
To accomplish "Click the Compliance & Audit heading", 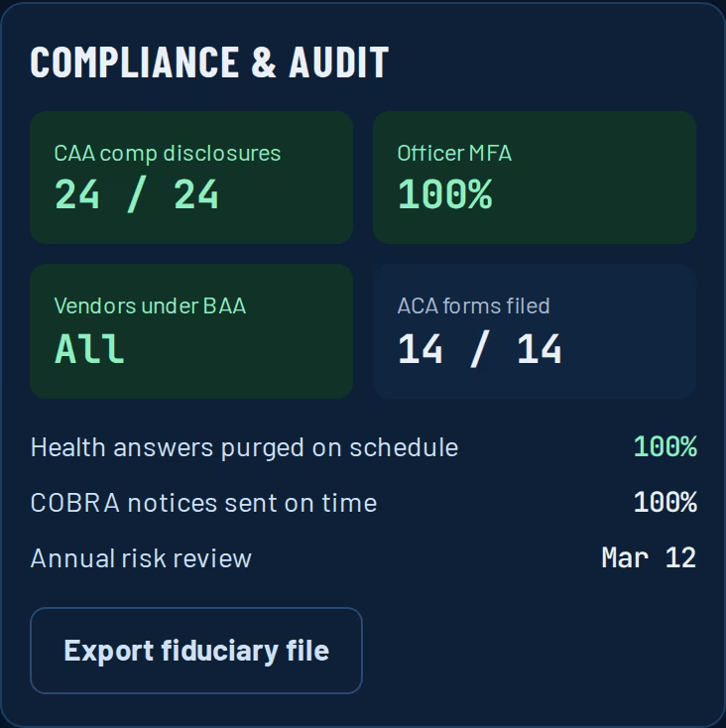I will pyautogui.click(x=209, y=62).
